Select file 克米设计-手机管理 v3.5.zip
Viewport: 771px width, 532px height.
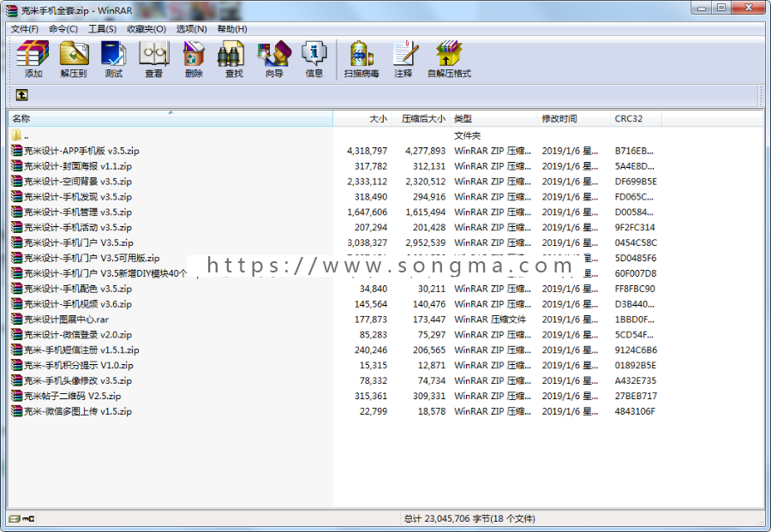[78, 212]
